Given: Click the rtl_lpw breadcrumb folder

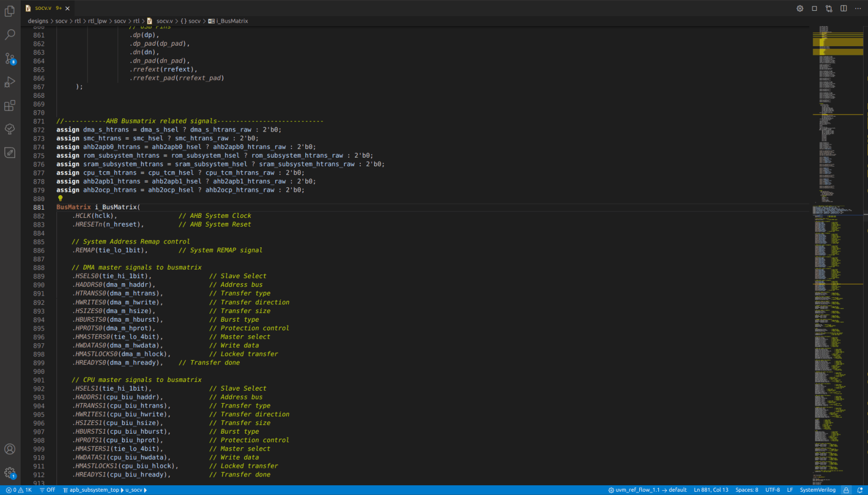Looking at the screenshot, I should click(x=98, y=21).
